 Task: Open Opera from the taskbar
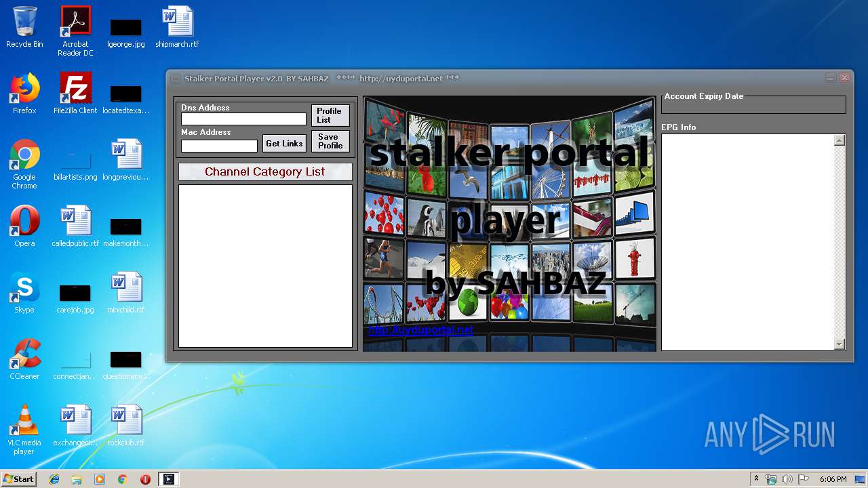145,479
